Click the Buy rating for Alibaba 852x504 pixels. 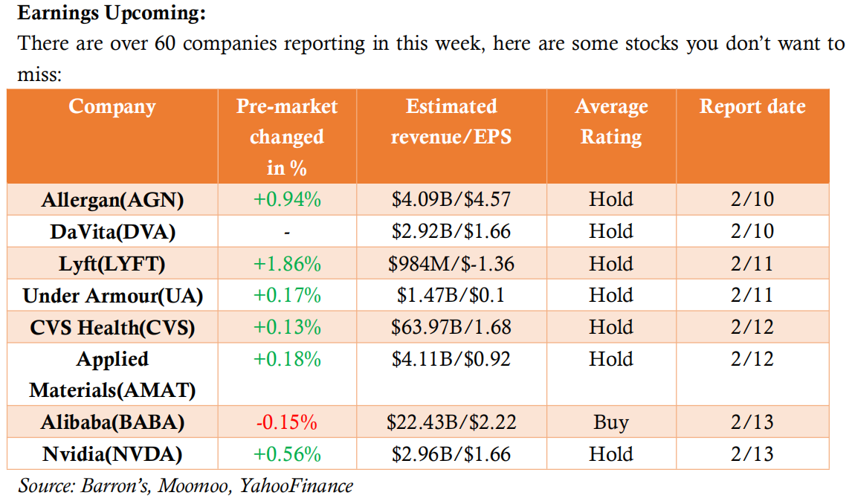(611, 423)
